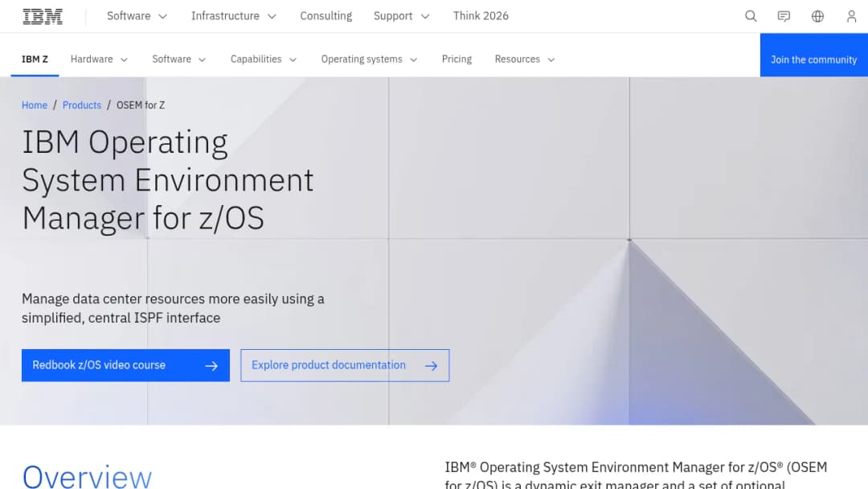The image size is (868, 489).
Task: Click the Explore product documentation button
Action: click(345, 365)
